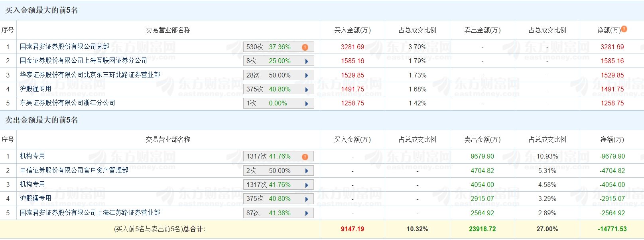This screenshot has width=644, height=240.
Task: Click 买入金额(万) header in buy table
Action: [x=353, y=30]
